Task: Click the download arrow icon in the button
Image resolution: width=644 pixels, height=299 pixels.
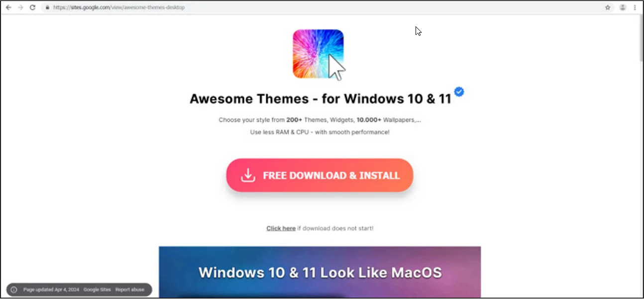Action: tap(248, 176)
